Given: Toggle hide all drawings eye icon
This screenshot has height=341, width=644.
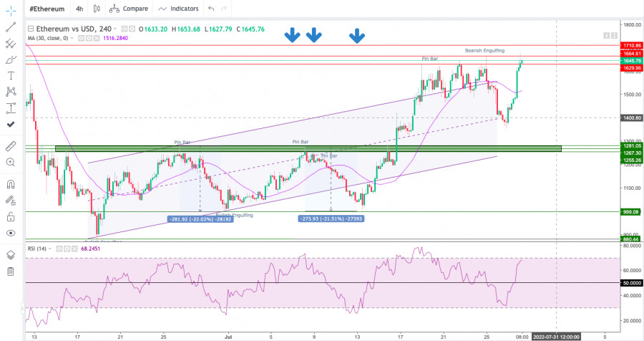Looking at the screenshot, I should [11, 234].
